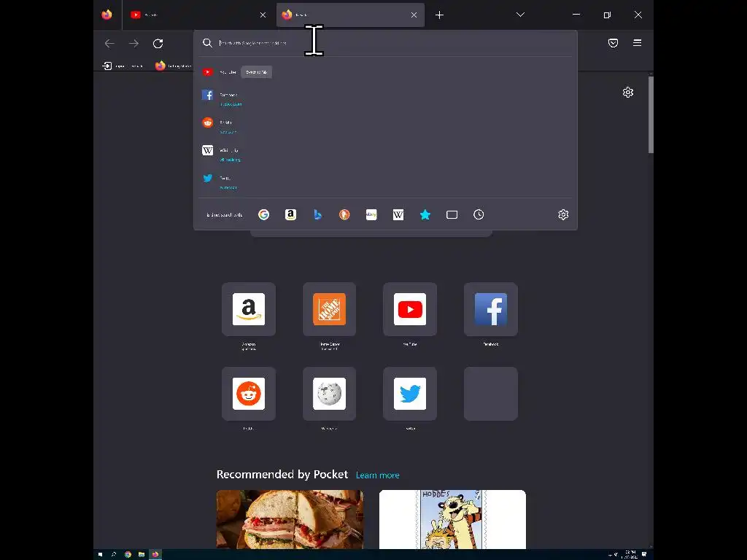The height and width of the screenshot is (560, 747).
Task: Search with Google one-off engine icon
Action: pos(263,215)
